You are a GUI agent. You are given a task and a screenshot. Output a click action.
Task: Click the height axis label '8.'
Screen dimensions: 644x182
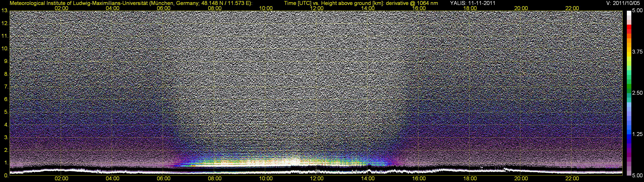[x=6, y=74]
